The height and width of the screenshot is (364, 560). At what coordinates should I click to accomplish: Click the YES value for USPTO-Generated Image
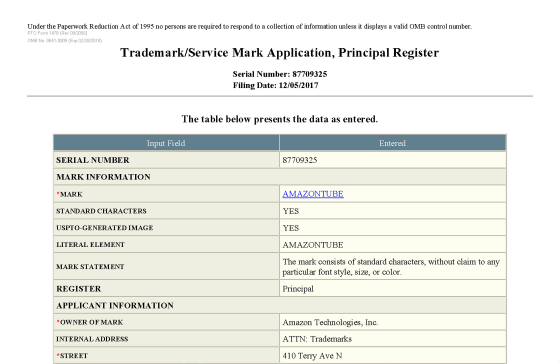click(x=291, y=228)
